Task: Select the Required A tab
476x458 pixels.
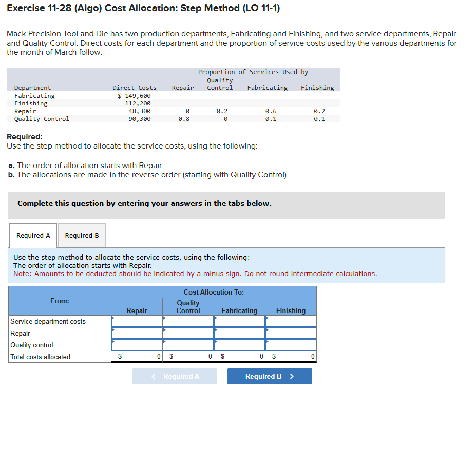Action: (32, 235)
